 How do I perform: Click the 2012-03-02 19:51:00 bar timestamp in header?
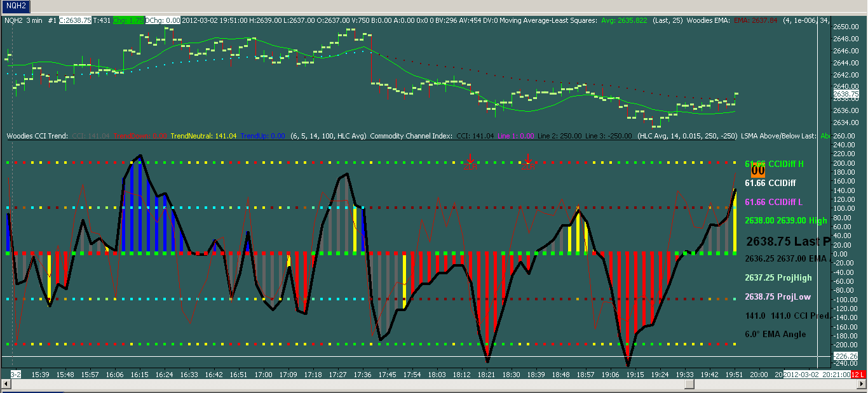(215, 20)
